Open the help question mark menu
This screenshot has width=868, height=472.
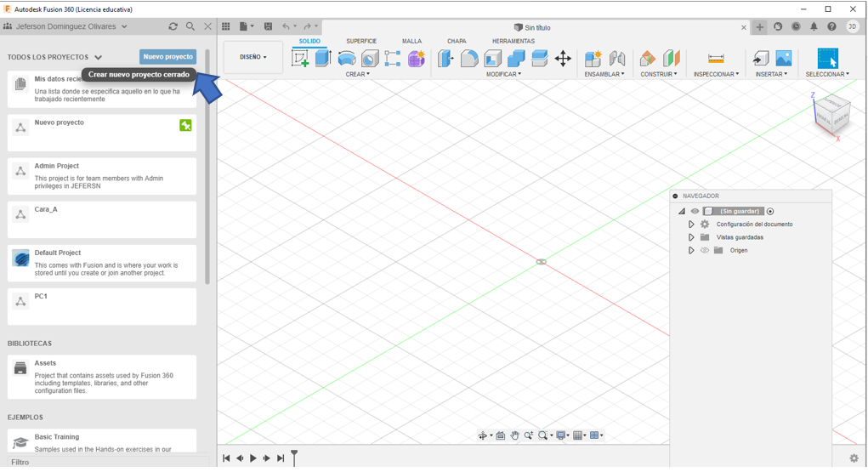tap(831, 26)
